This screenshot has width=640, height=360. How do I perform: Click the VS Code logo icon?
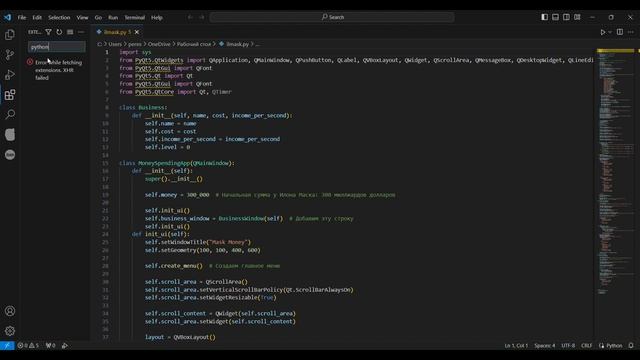pos(7,17)
